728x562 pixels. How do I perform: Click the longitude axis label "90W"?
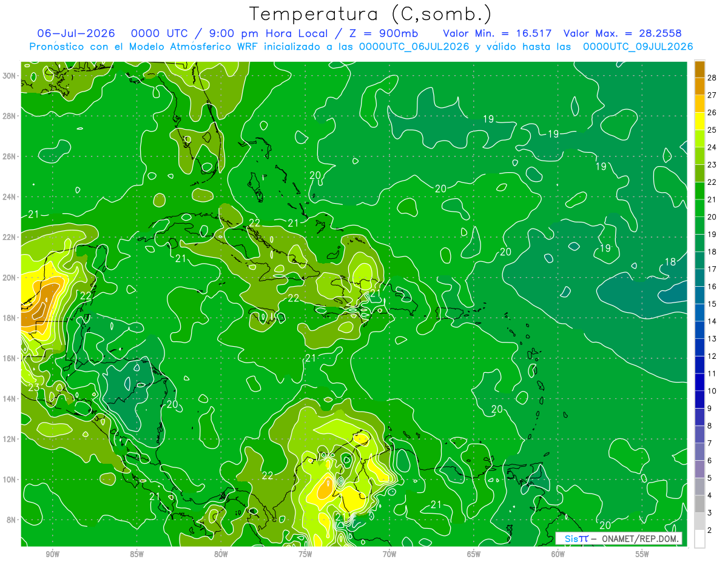(52, 554)
